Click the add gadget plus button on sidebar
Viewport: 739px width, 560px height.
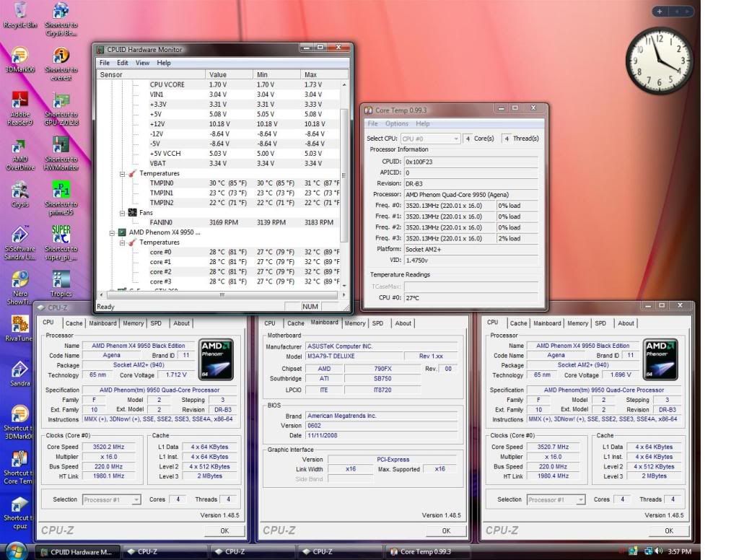660,12
